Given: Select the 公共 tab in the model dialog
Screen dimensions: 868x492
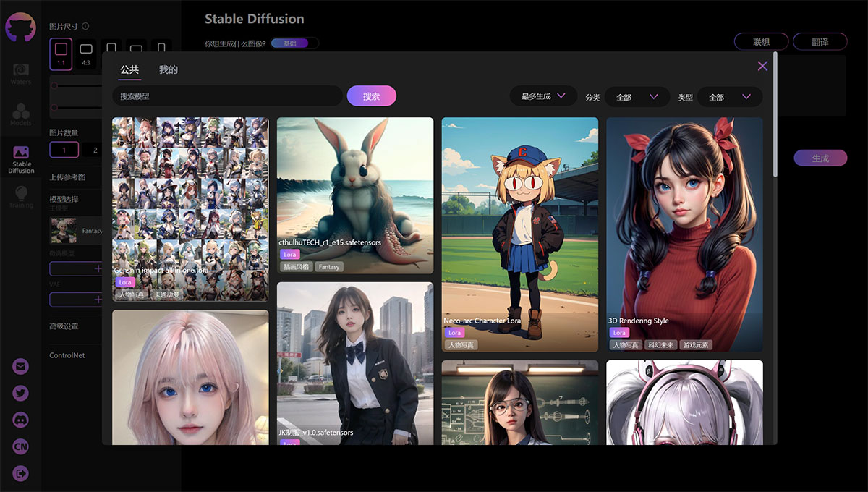Looking at the screenshot, I should point(129,69).
